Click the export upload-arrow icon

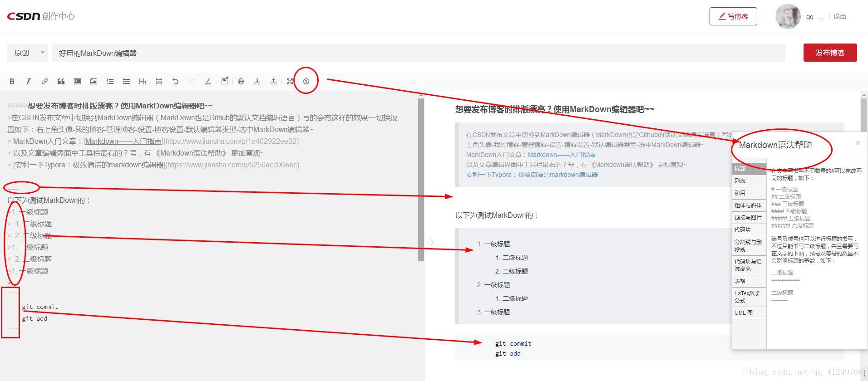pos(273,82)
